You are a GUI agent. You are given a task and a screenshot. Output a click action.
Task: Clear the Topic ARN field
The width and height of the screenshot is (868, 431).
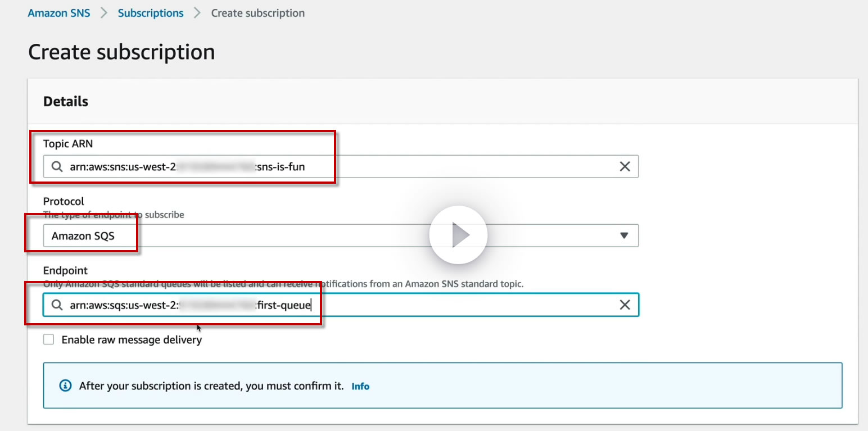click(625, 166)
